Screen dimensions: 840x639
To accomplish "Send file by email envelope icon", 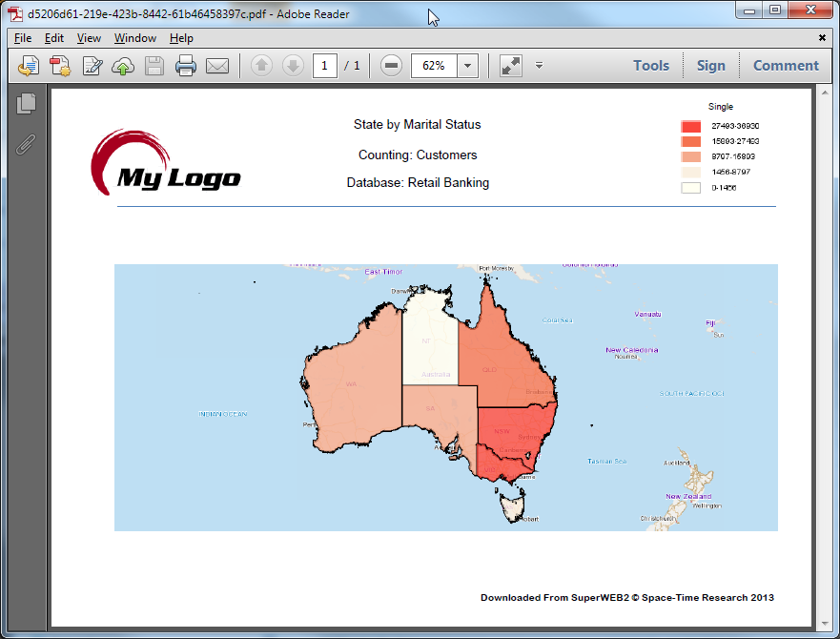I will pyautogui.click(x=217, y=66).
